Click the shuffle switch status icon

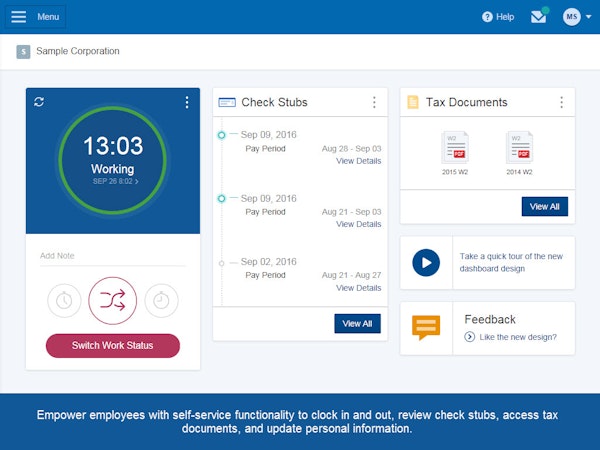112,300
